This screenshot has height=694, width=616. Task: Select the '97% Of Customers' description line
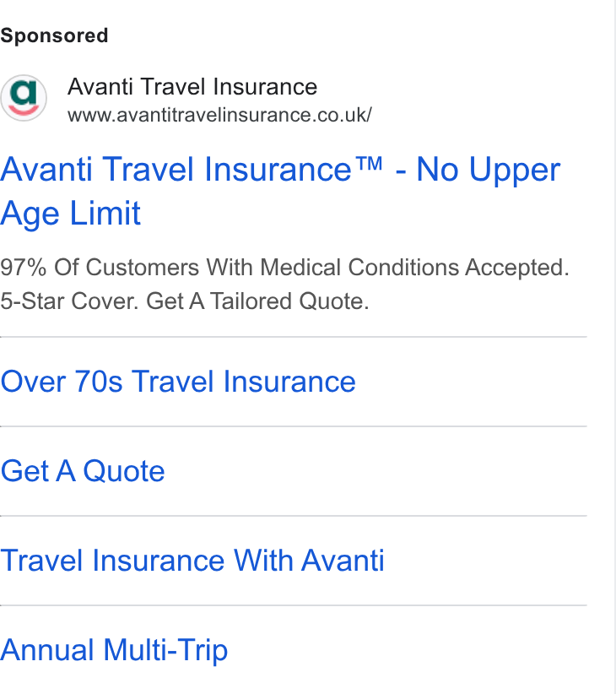[x=284, y=268]
